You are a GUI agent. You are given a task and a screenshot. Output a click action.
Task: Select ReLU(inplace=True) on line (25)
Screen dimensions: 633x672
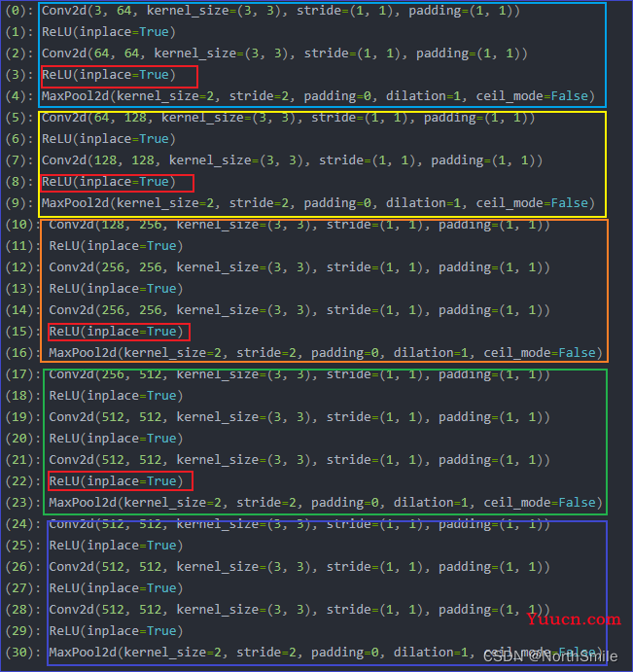click(116, 546)
